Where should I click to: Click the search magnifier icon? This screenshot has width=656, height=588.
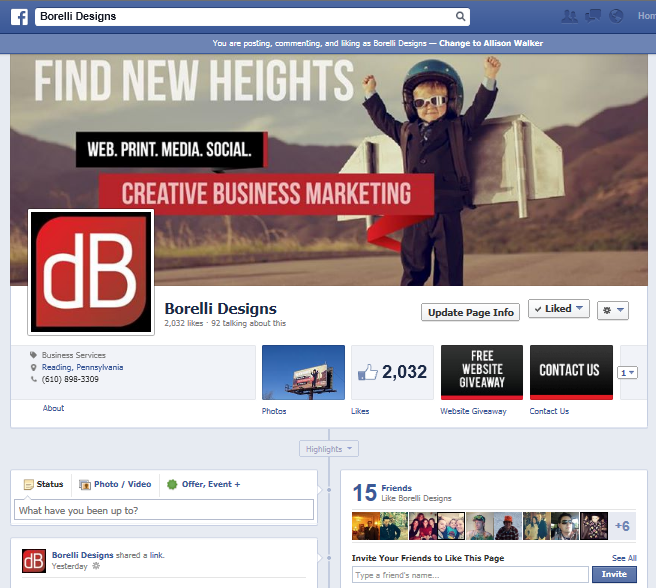click(x=460, y=16)
